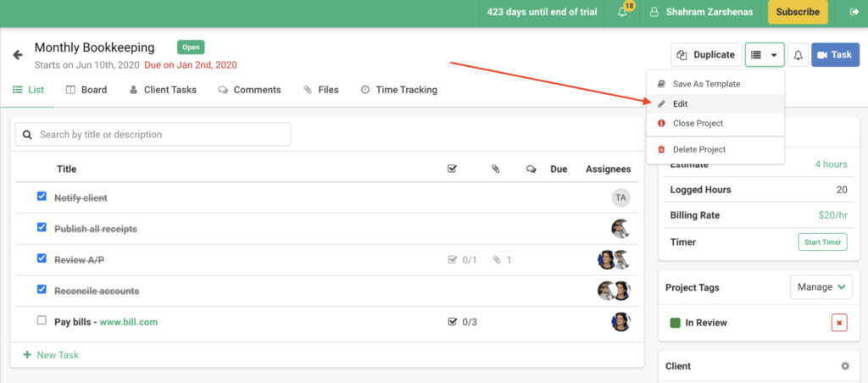Viewport: 868px width, 383px height.
Task: Click the TA assignee avatar on Notify client
Action: [620, 197]
